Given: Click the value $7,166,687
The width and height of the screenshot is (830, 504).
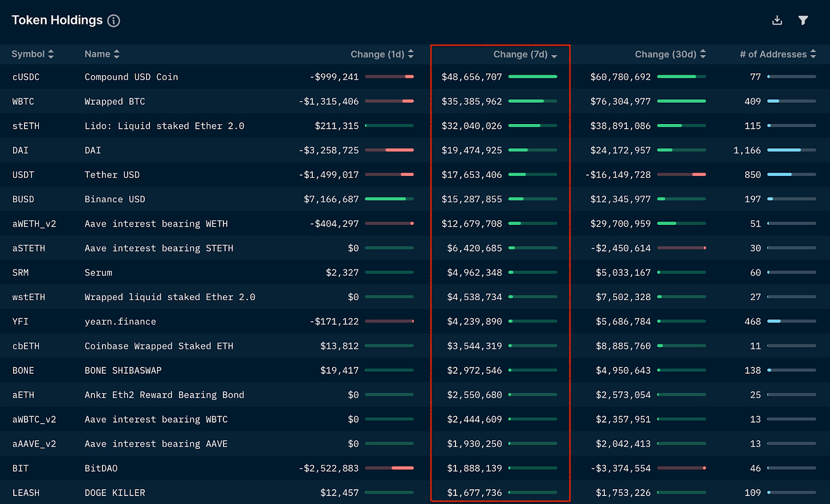Looking at the screenshot, I should [332, 199].
